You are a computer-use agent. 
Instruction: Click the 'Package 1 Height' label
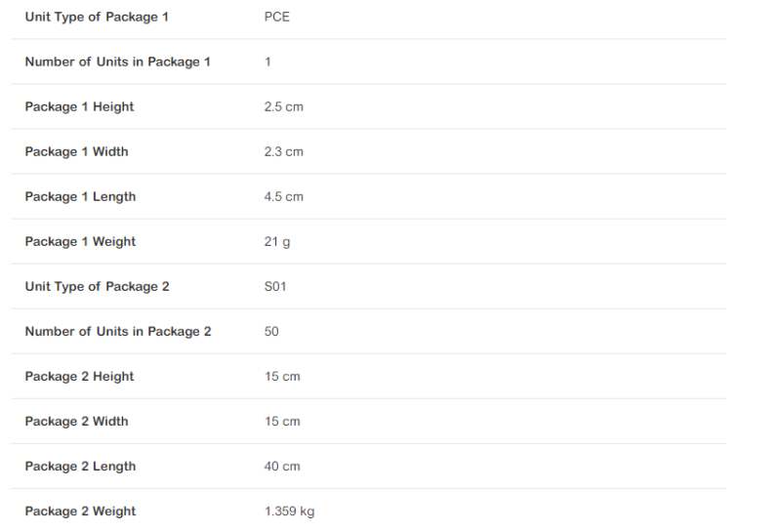79,106
